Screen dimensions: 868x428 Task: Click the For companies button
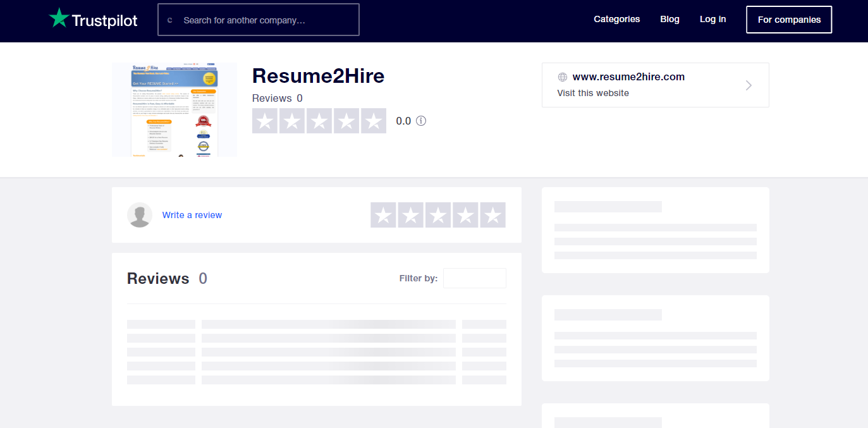click(x=789, y=20)
